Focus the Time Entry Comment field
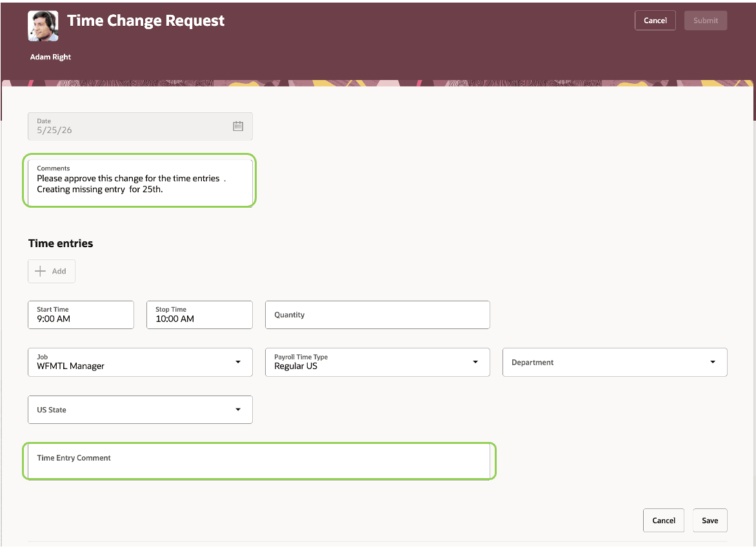Viewport: 756px width, 551px height. 259,461
